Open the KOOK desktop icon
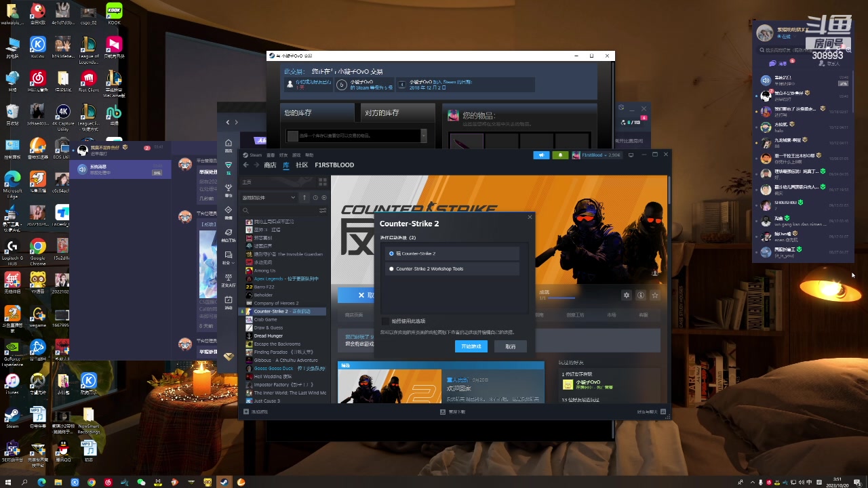868x488 pixels. click(x=114, y=14)
